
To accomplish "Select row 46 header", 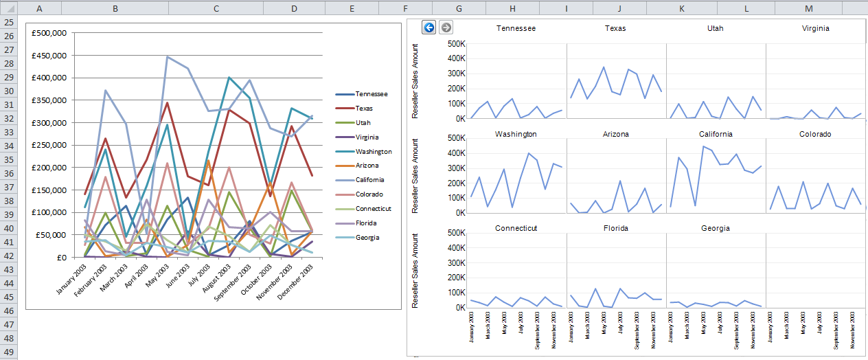I will click(9, 311).
